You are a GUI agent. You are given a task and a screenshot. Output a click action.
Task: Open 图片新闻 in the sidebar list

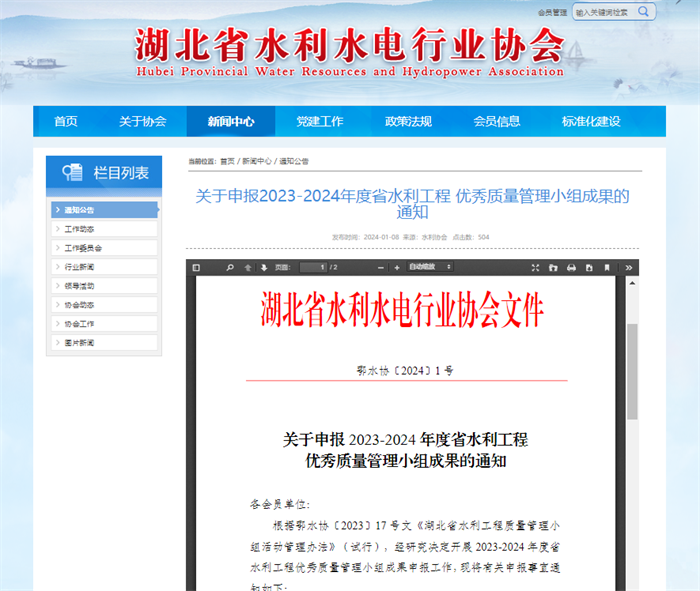[x=104, y=343]
